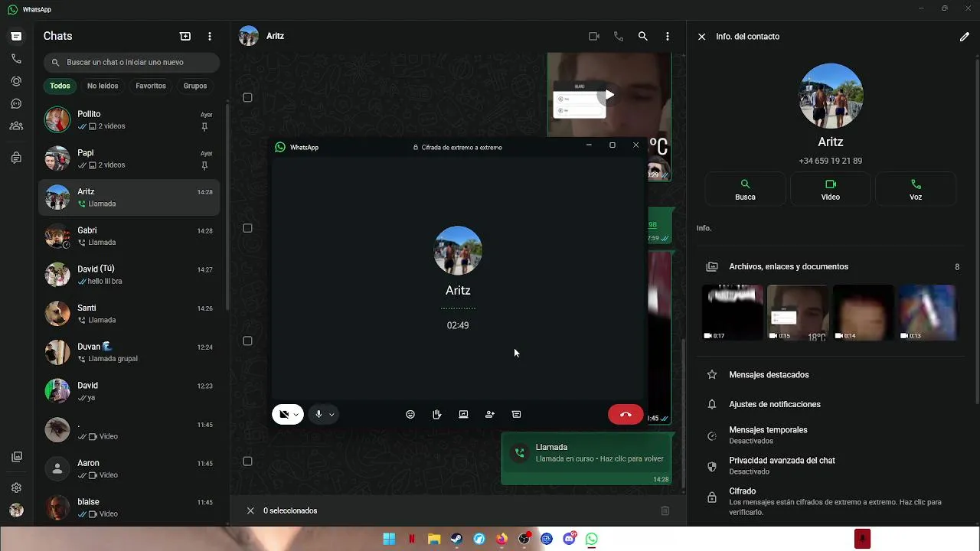The height and width of the screenshot is (551, 980).
Task: Tick the first message selection checkbox
Action: 247,97
